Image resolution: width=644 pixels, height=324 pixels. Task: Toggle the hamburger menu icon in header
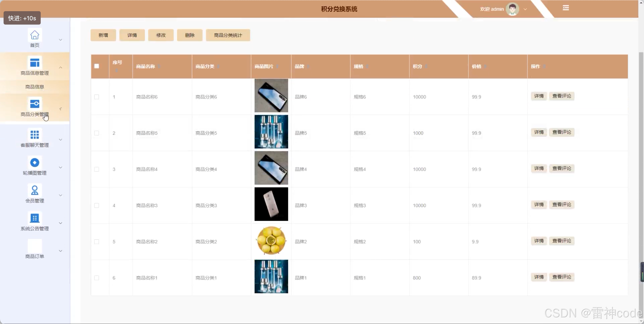coord(566,8)
